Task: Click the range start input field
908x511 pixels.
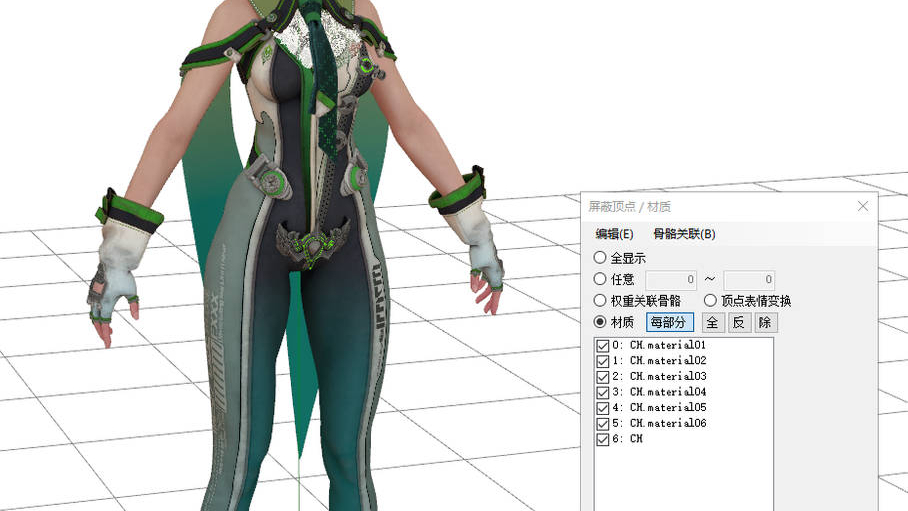Action: click(x=671, y=280)
